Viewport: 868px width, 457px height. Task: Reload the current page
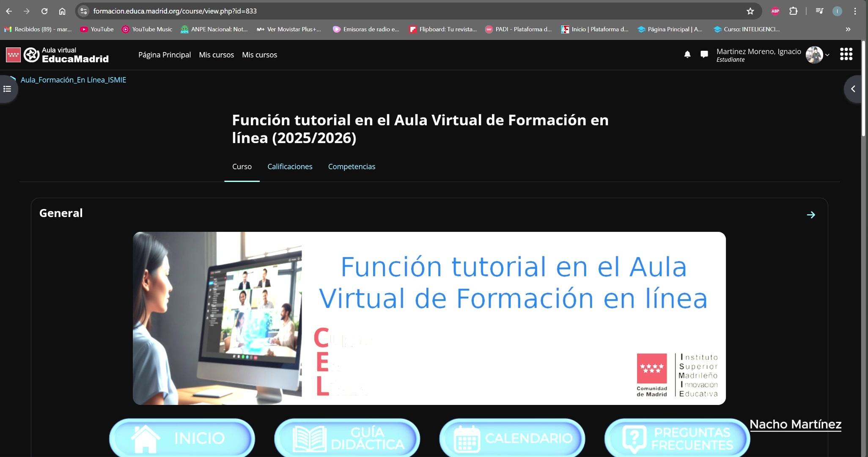point(44,11)
